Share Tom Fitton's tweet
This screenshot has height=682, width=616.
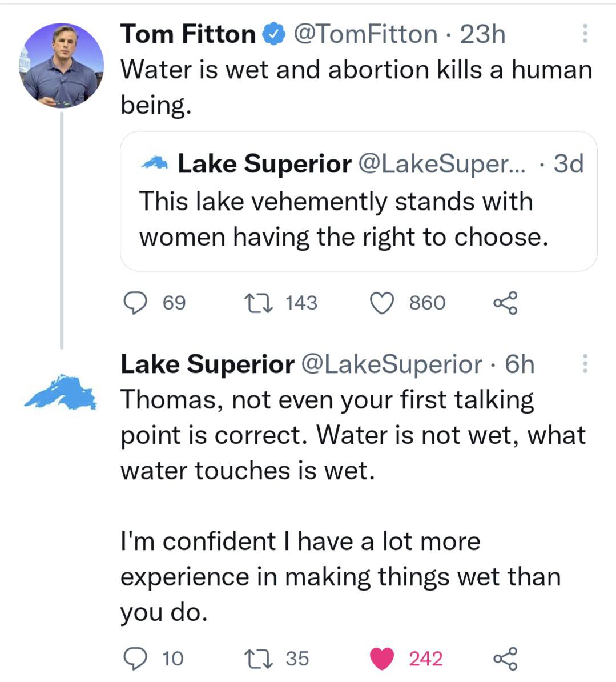[505, 303]
